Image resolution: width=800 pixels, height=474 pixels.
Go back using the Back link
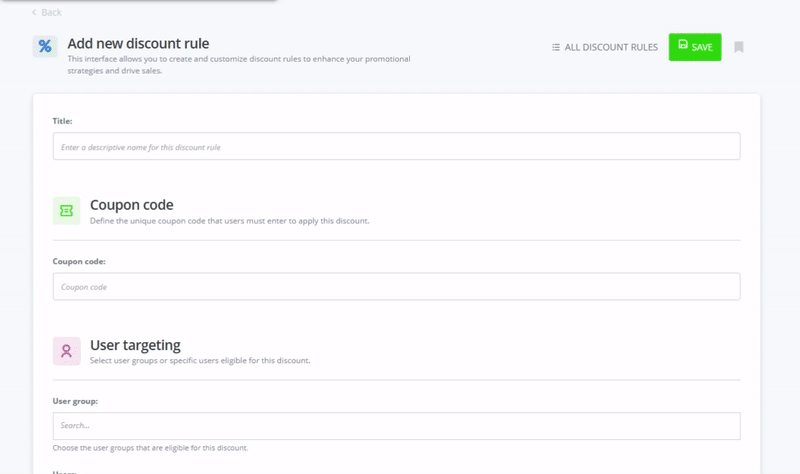46,12
